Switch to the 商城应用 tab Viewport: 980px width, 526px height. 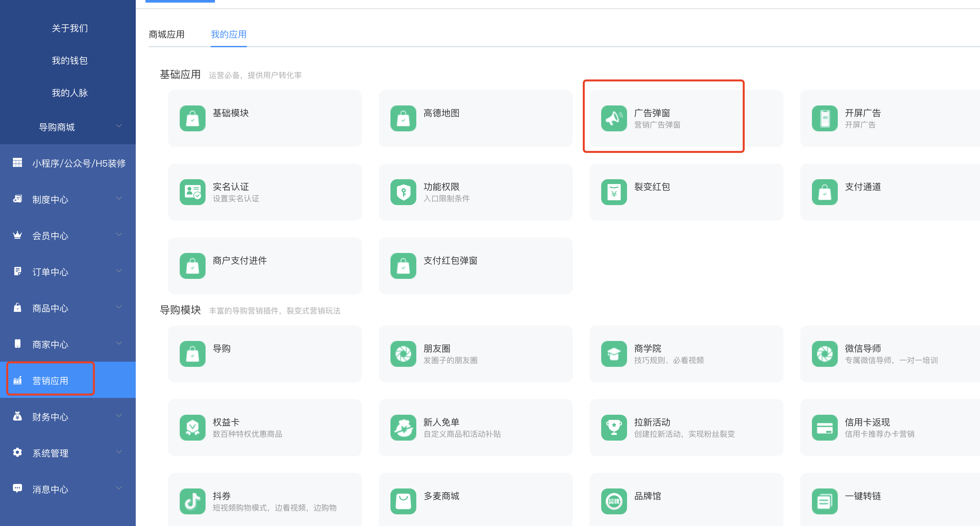pyautogui.click(x=167, y=34)
